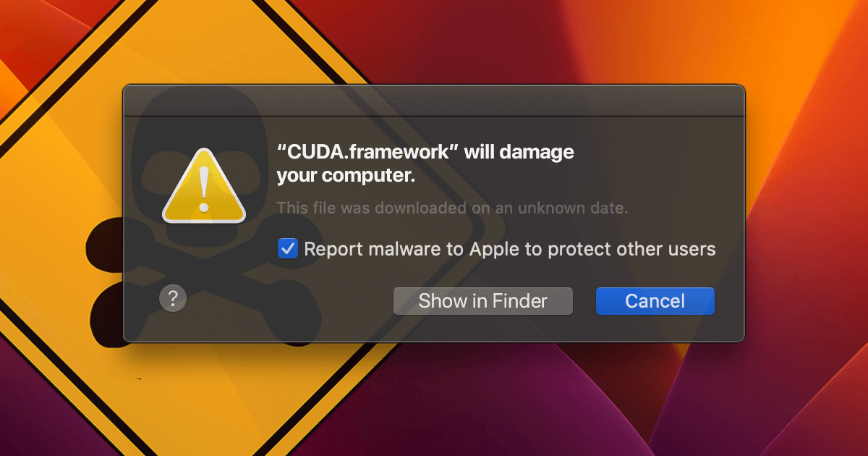
Task: Click the 'your computer.' heading line
Action: coord(346,176)
